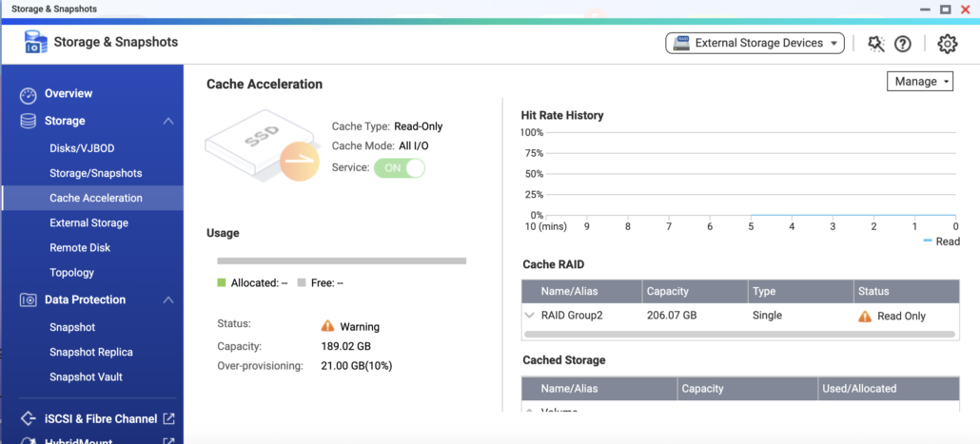Click the external link icon beside iSCSI & Fibre Channel
This screenshot has height=444, width=980.
168,418
